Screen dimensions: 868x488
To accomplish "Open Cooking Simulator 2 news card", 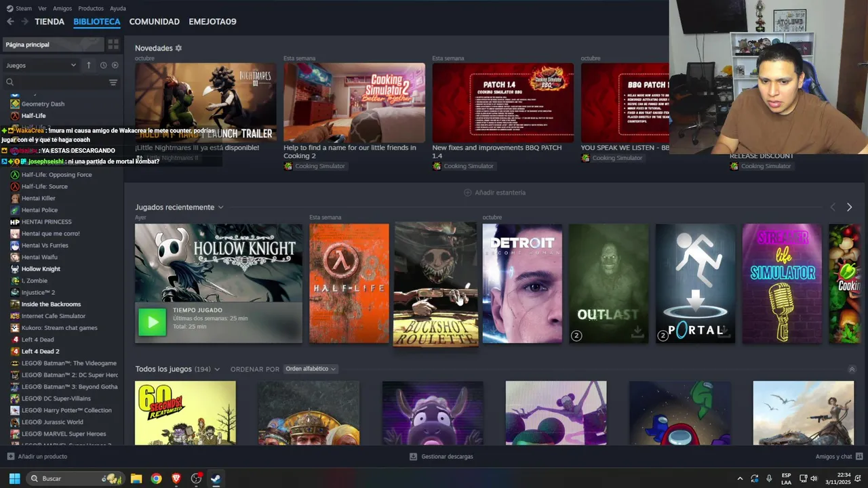I will point(354,103).
